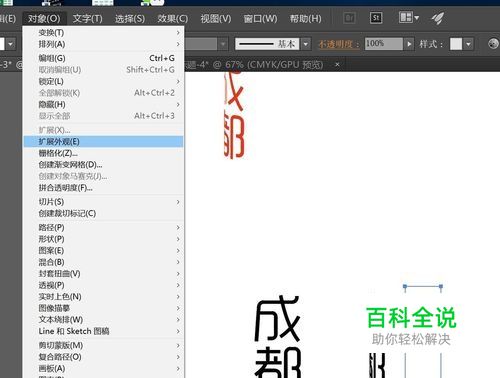
Task: Open the dropdown arrow left of stroke preview
Action: click(x=223, y=44)
